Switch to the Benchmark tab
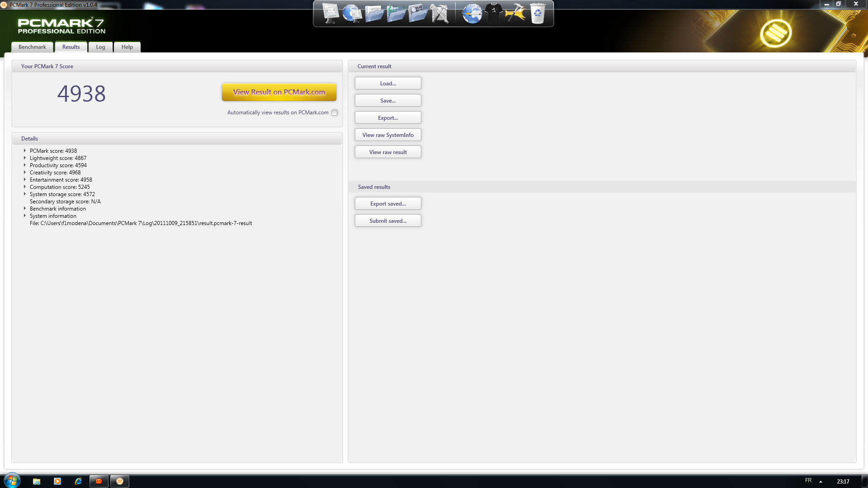 pyautogui.click(x=32, y=47)
